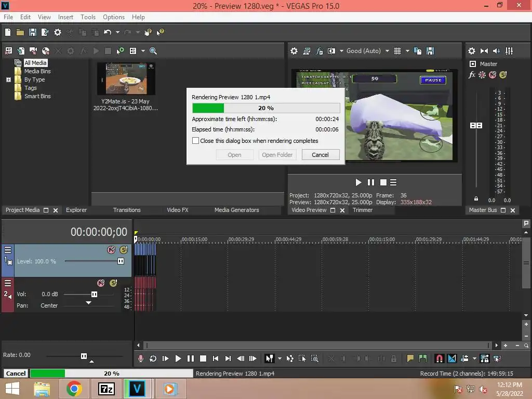This screenshot has height=399, width=532.
Task: Open the undo history dropdown arrow
Action: coord(117,32)
